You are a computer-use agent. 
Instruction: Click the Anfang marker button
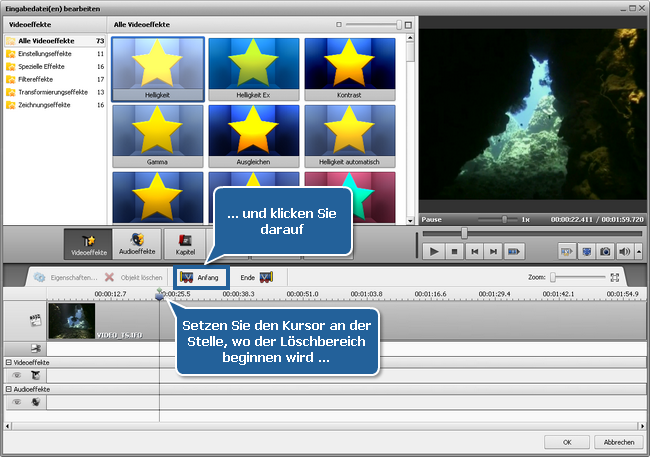coord(200,277)
